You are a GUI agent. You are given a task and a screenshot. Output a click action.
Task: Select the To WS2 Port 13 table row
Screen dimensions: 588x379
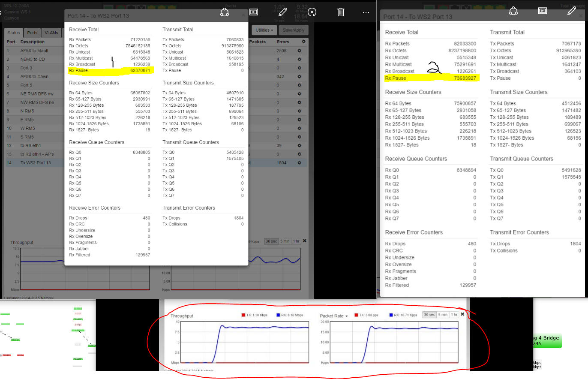(36, 163)
